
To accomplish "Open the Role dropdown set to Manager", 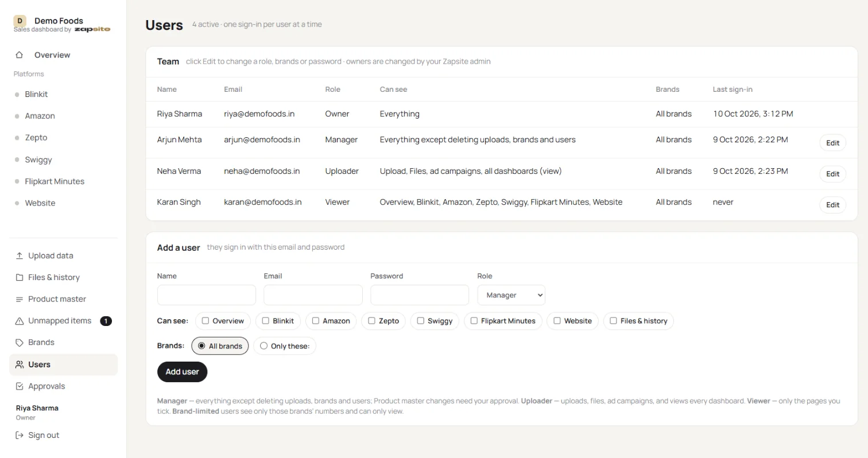I will pos(511,295).
